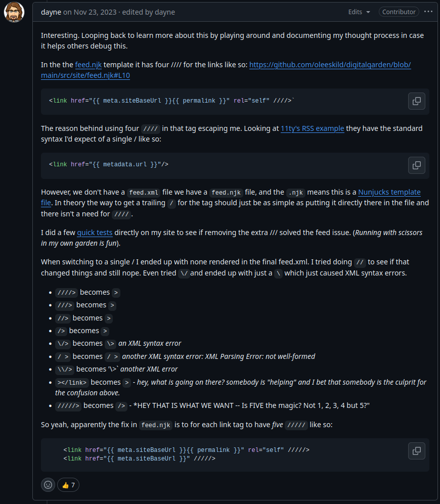Follow the digitalgarden feed.njk GitHub URL

330,65
